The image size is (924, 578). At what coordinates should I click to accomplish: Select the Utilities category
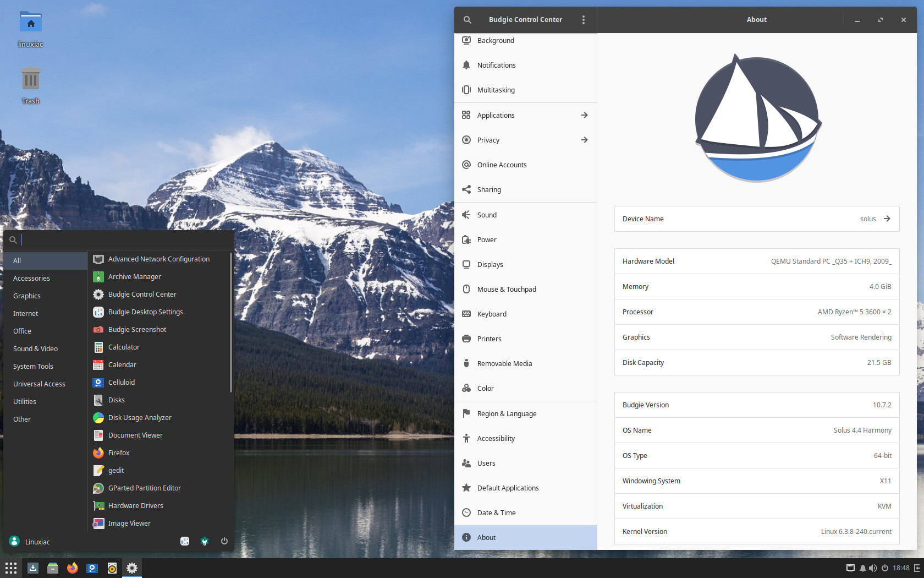[46, 401]
